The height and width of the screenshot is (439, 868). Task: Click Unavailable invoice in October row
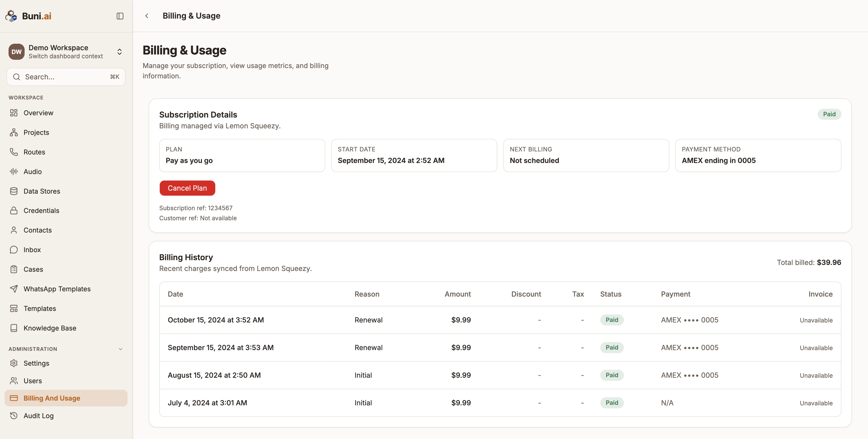(816, 320)
